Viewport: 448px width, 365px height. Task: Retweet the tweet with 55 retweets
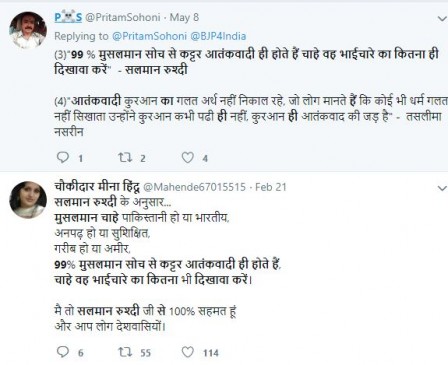[x=125, y=352]
